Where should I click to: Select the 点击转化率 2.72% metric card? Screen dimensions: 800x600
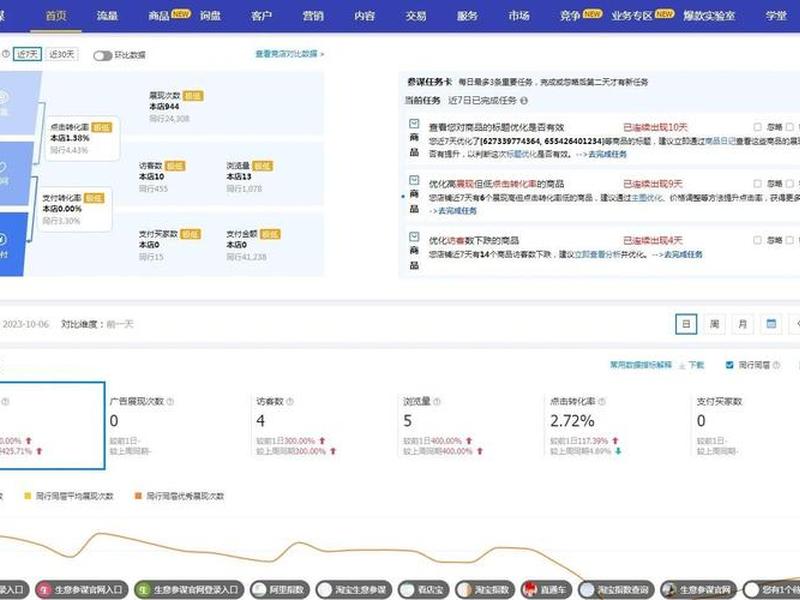point(617,426)
